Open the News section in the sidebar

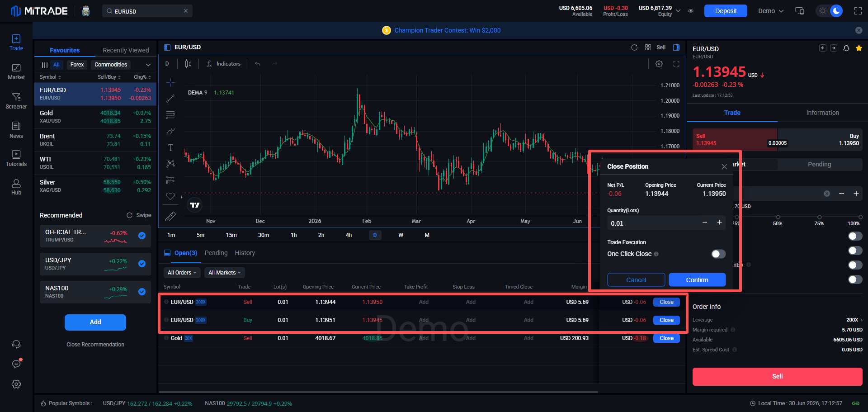pos(16,130)
